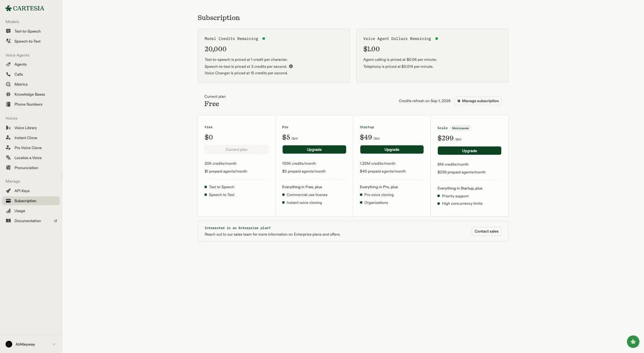644x353 pixels.
Task: Open the Voice Library section
Action: tap(31, 128)
